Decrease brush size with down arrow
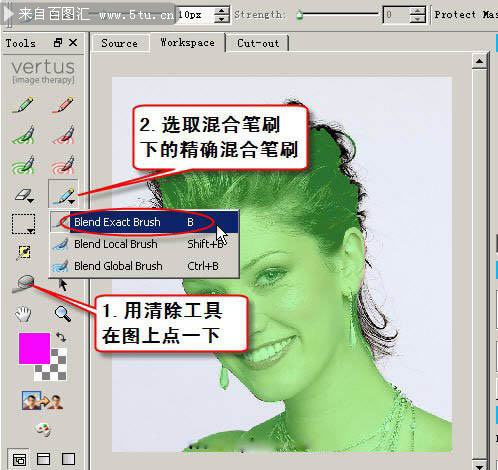This screenshot has width=498, height=470. pos(222,19)
